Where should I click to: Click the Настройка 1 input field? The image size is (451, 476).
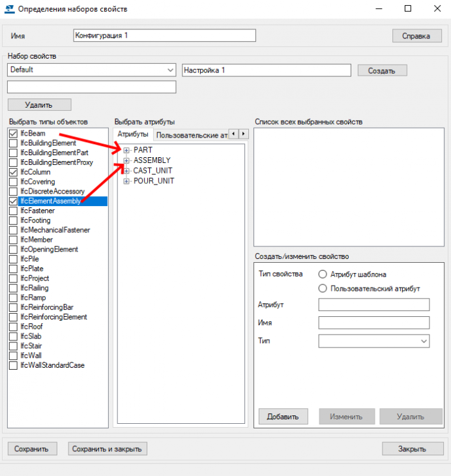click(x=267, y=70)
